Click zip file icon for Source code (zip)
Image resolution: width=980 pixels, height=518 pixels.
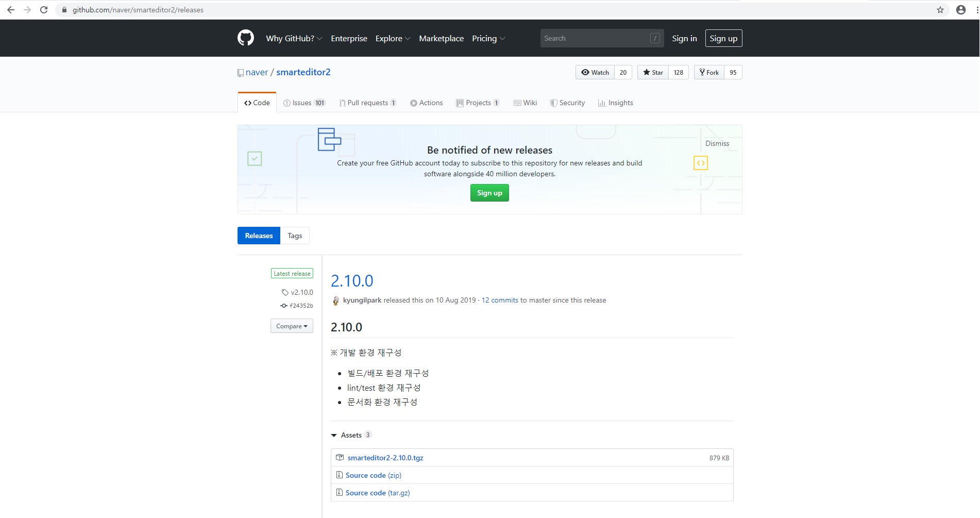(340, 475)
